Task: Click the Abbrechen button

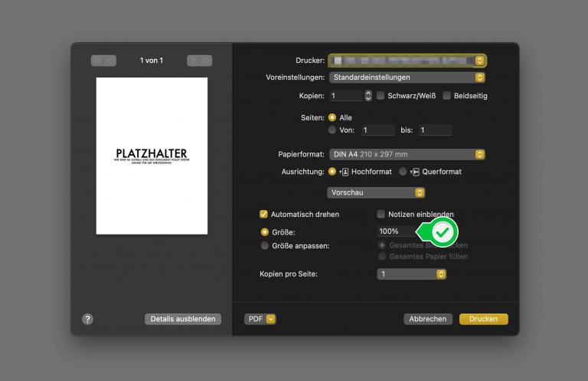Action: coord(428,319)
